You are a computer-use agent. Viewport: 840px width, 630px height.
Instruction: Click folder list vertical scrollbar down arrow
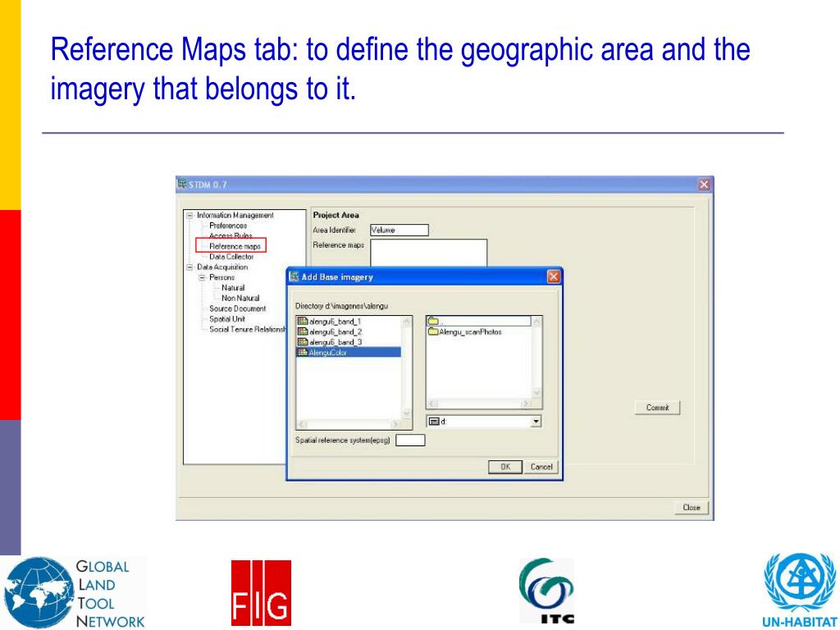pos(536,393)
